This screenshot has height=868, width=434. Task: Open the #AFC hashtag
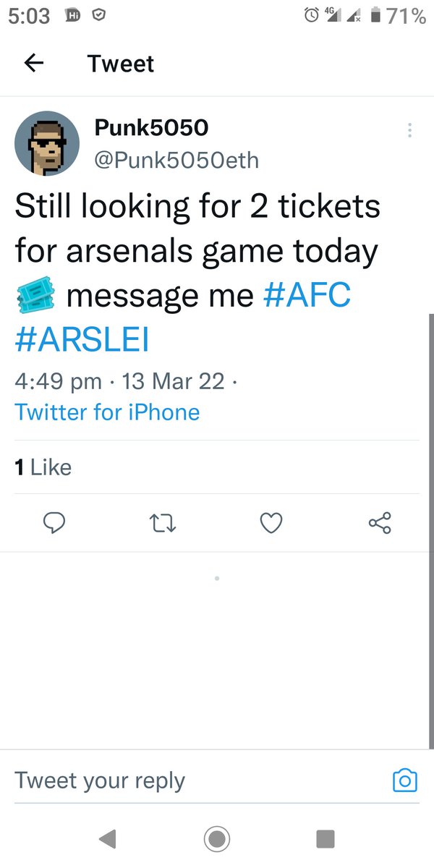click(x=307, y=297)
